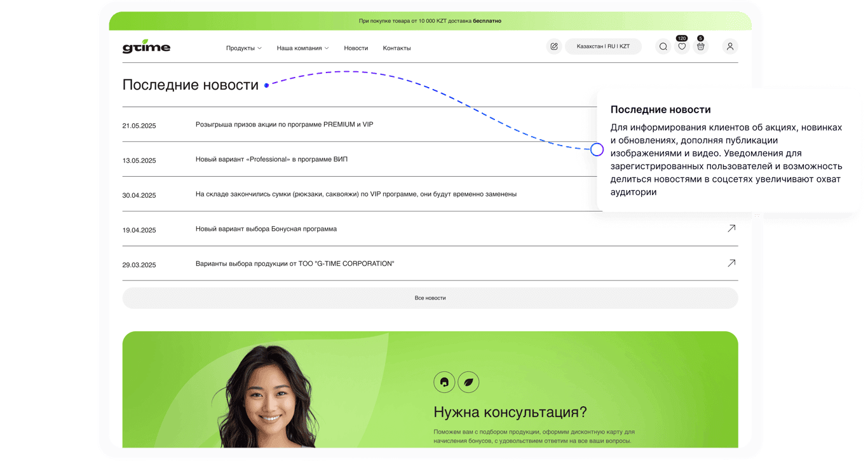Click the user profile icon
Viewport: 868px width, 466px height.
(729, 46)
